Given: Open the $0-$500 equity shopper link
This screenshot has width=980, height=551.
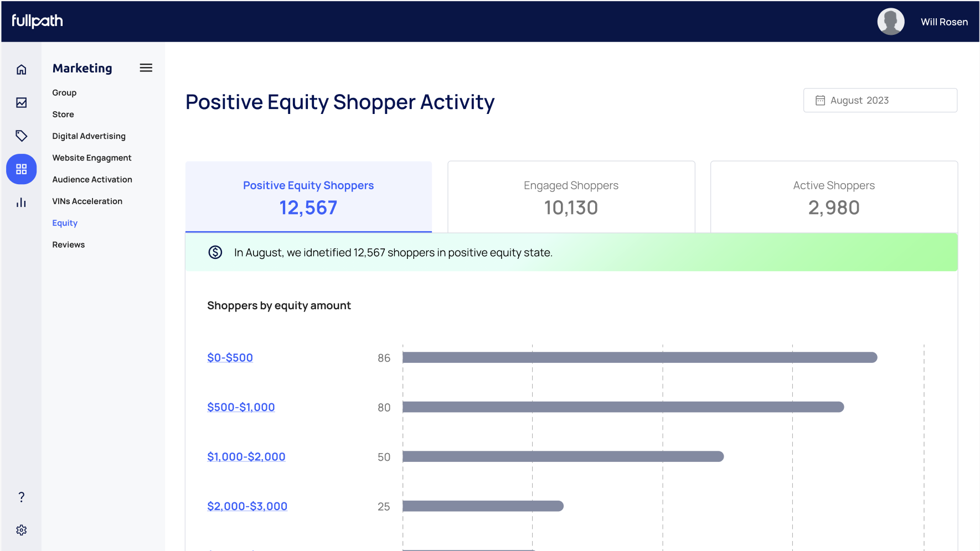Looking at the screenshot, I should (230, 357).
